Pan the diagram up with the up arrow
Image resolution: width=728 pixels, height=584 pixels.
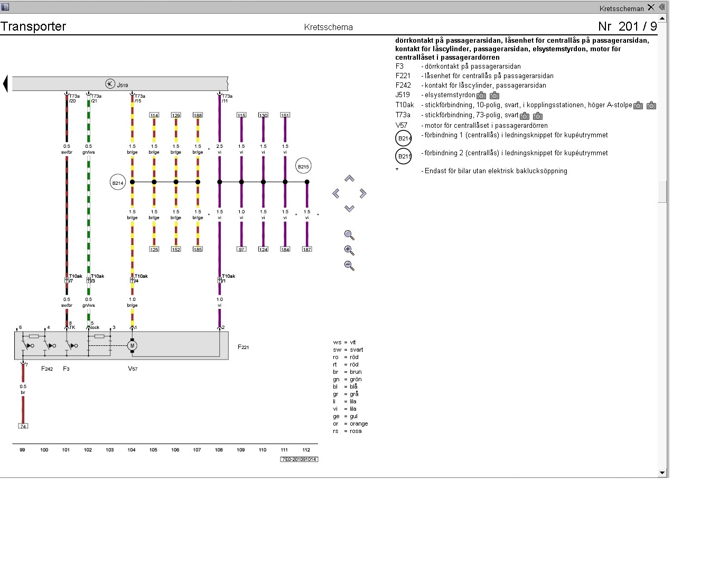[349, 178]
